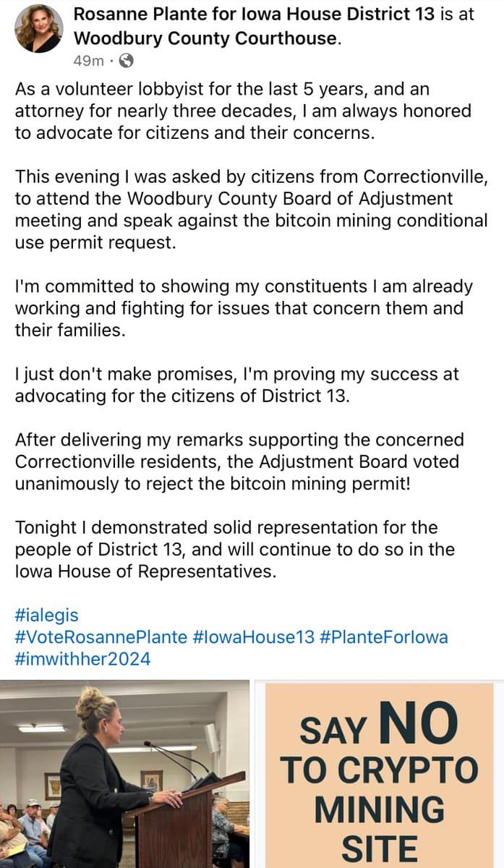This screenshot has width=504, height=868.
Task: Click the large 'NO' on the crypto sign
Action: click(x=419, y=723)
